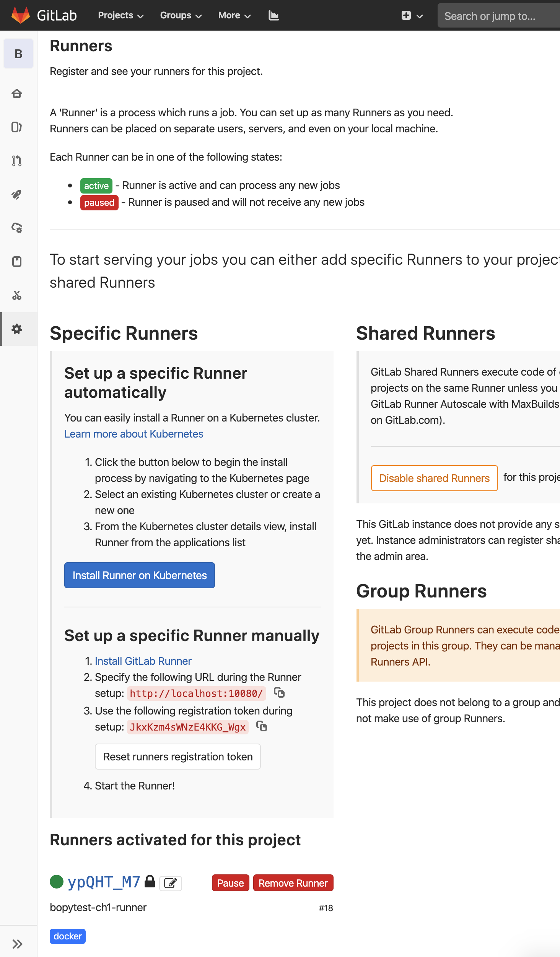Click the Shared Runners heading
Screen dimensions: 560x957
click(426, 333)
